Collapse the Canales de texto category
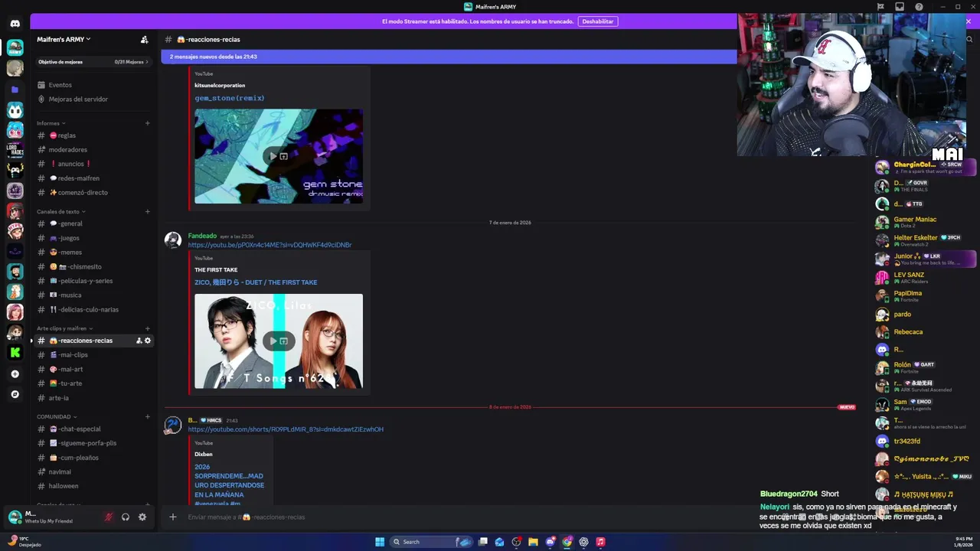980x551 pixels. pos(60,211)
